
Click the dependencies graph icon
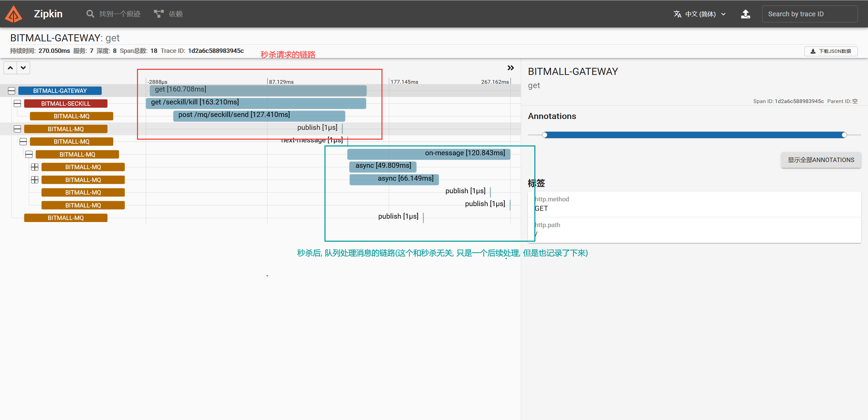(x=158, y=14)
